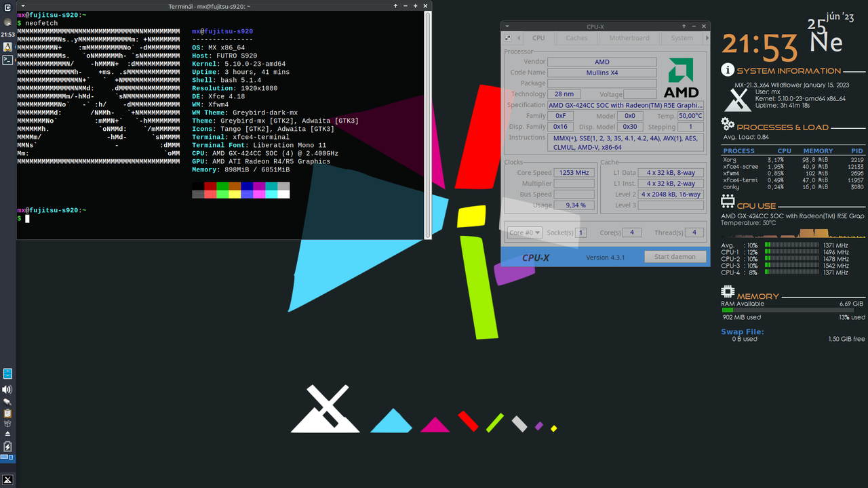The image size is (868, 488).
Task: Click the Usage value 9,34 %
Action: coord(574,205)
